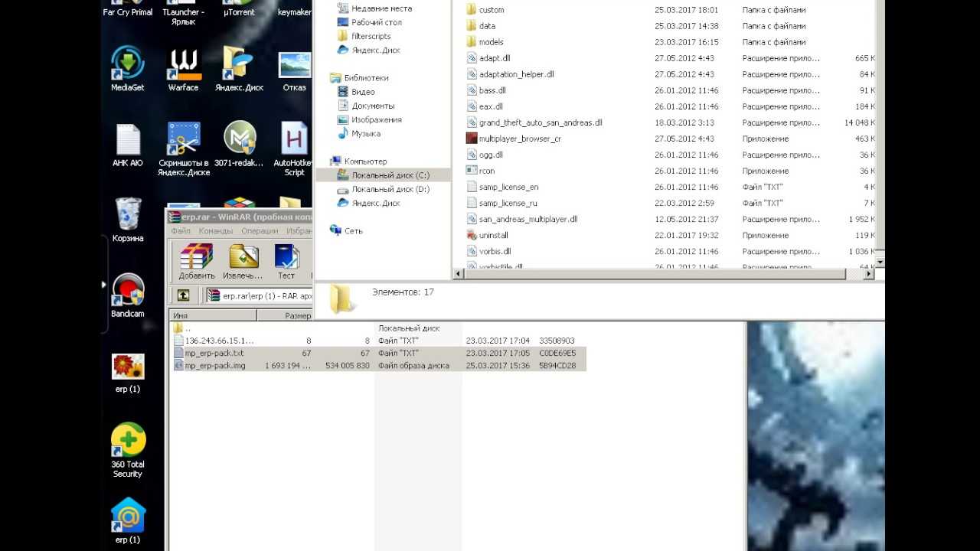Select the uninstall application in Explorer
980x551 pixels.
(487, 235)
